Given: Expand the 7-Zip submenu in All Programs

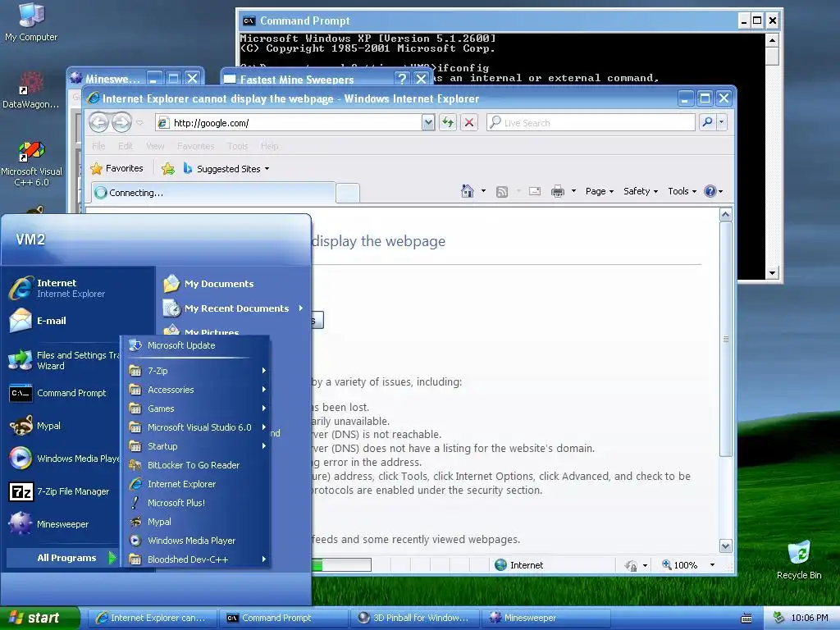Looking at the screenshot, I should 195,371.
